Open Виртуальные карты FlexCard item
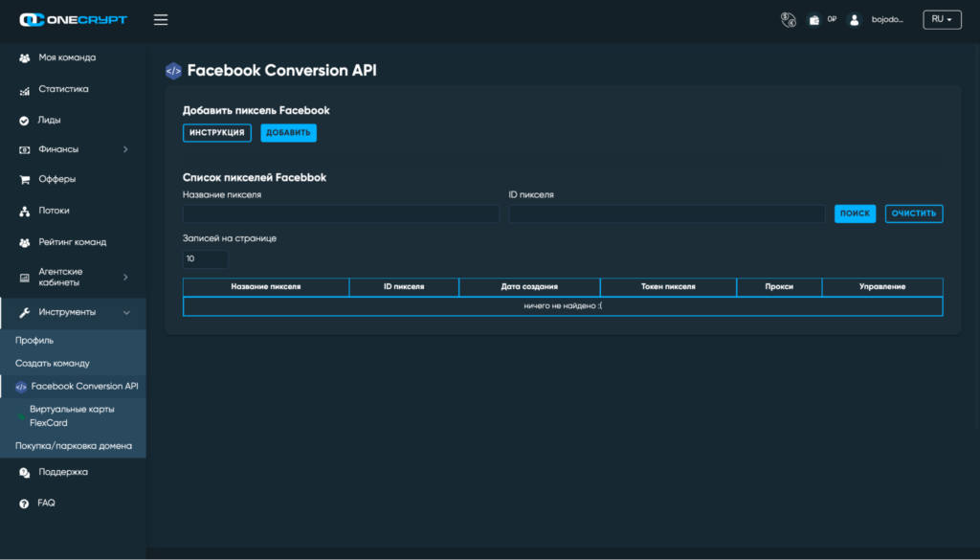 tap(72, 416)
